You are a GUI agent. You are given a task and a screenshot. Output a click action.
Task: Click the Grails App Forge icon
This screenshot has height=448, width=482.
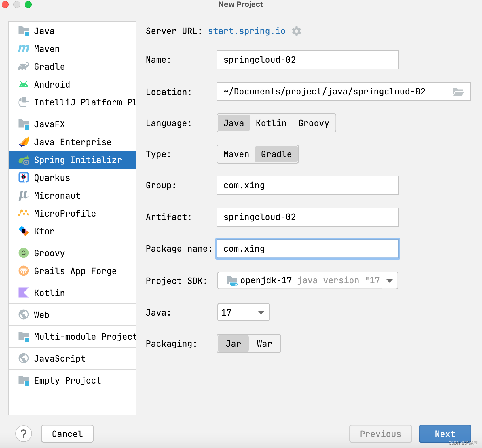point(24,271)
